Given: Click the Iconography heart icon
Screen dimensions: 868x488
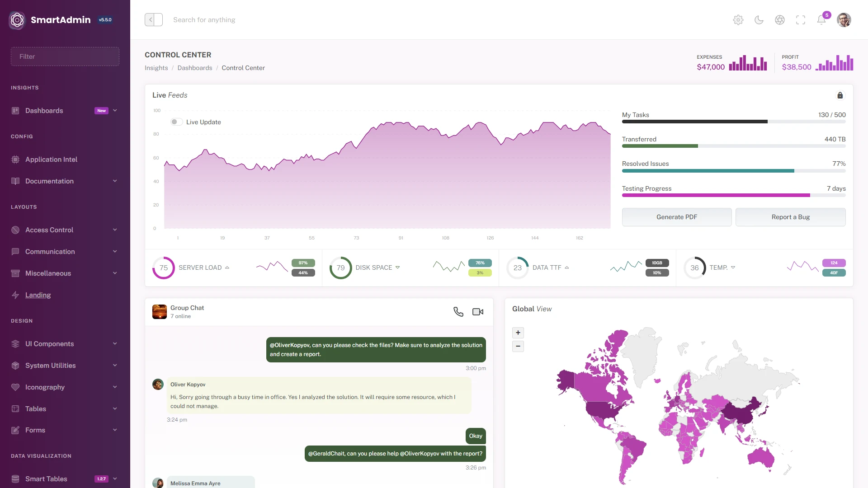Looking at the screenshot, I should [15, 387].
